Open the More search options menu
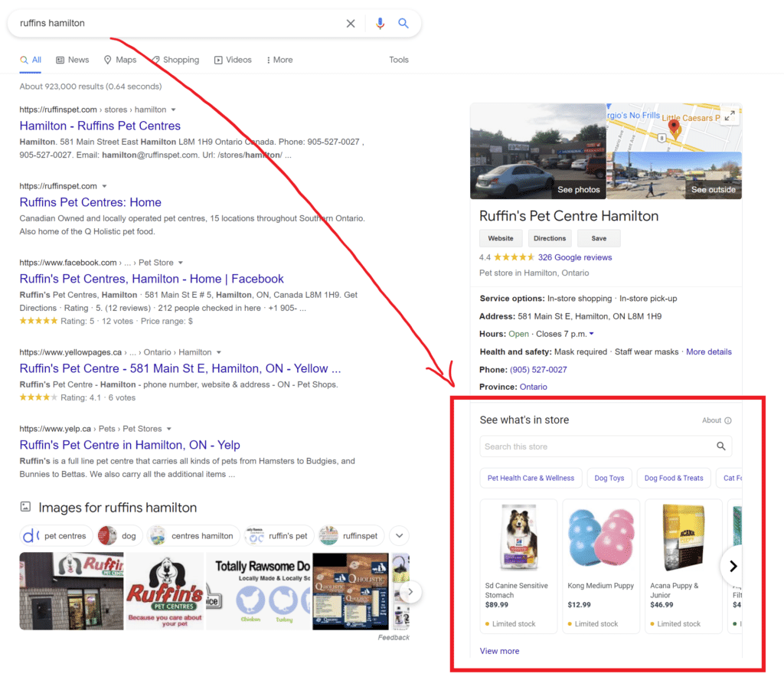 click(x=279, y=60)
